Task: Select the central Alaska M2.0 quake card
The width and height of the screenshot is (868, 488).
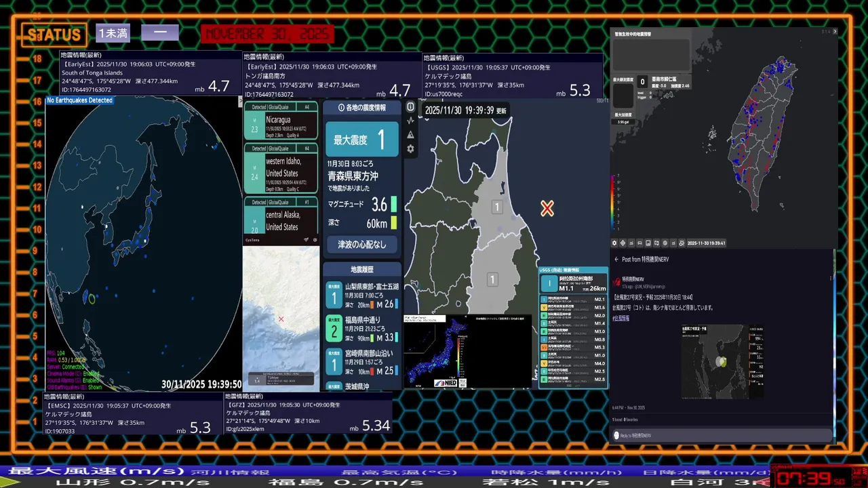Action: [281, 215]
